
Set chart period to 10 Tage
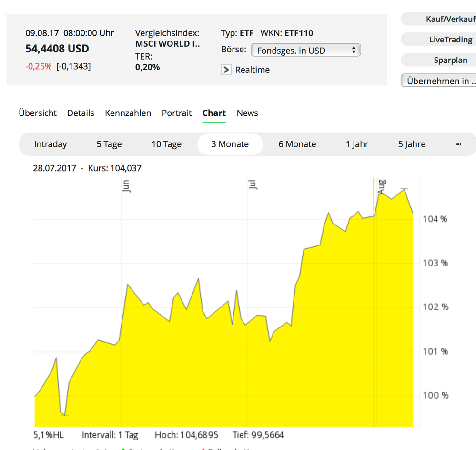[166, 144]
